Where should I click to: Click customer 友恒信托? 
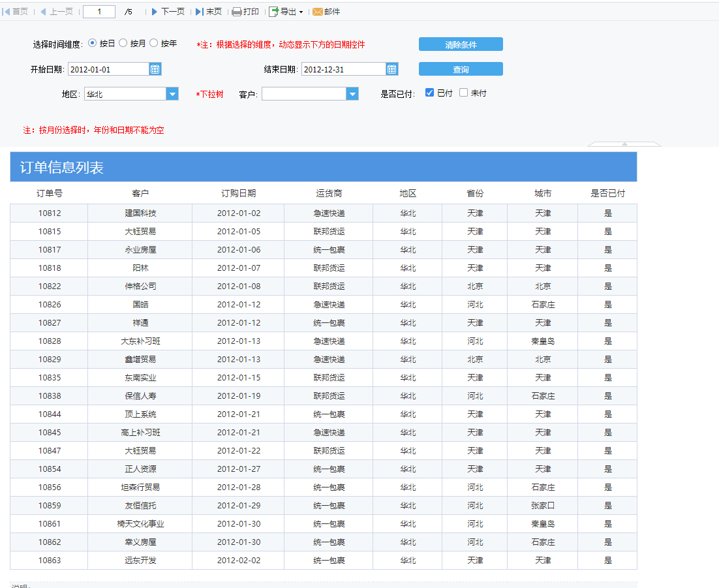click(x=140, y=505)
